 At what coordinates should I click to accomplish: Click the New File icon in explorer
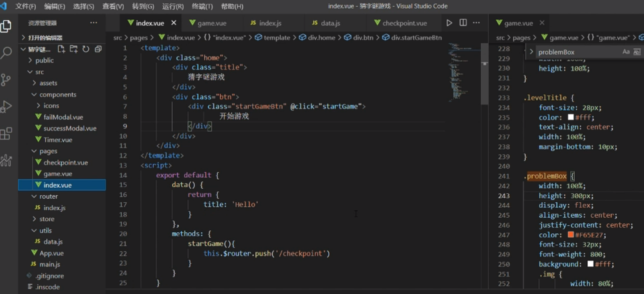pos(61,49)
